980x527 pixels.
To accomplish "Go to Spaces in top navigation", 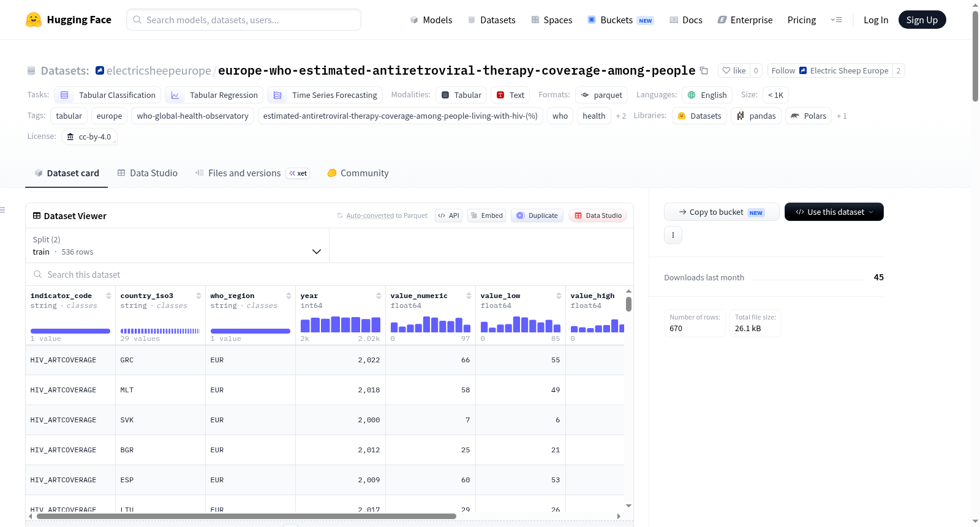I will (552, 20).
